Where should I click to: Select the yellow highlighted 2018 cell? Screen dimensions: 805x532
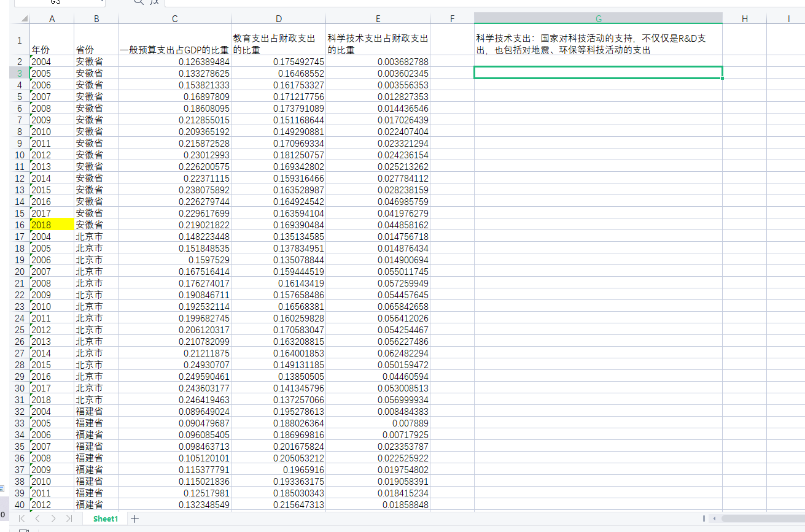coord(52,225)
